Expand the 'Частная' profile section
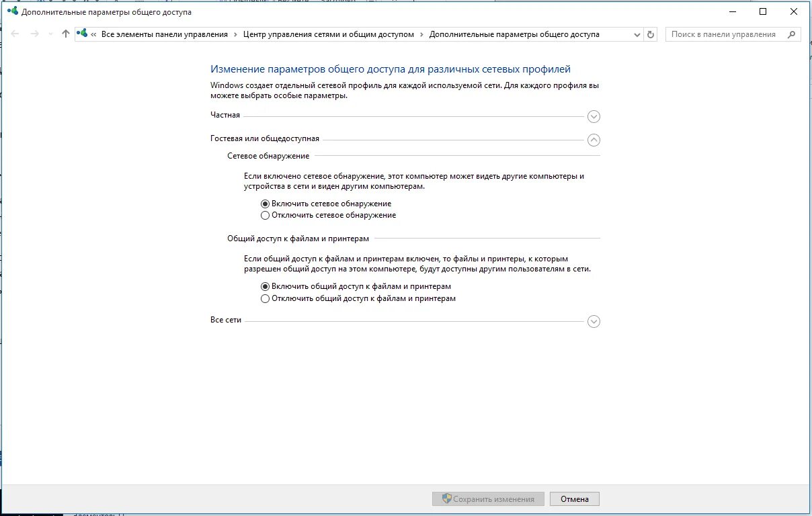 594,116
